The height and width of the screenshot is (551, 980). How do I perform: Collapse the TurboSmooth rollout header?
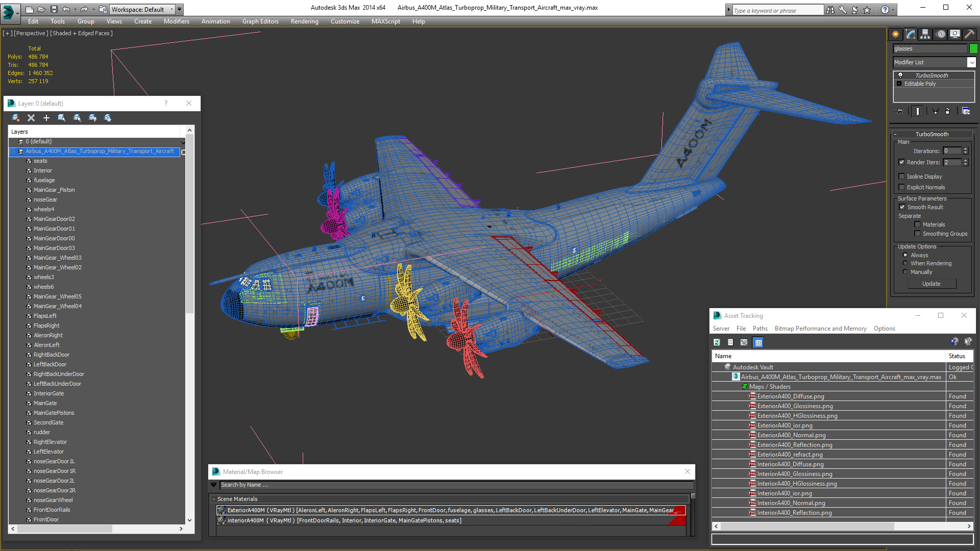(932, 134)
